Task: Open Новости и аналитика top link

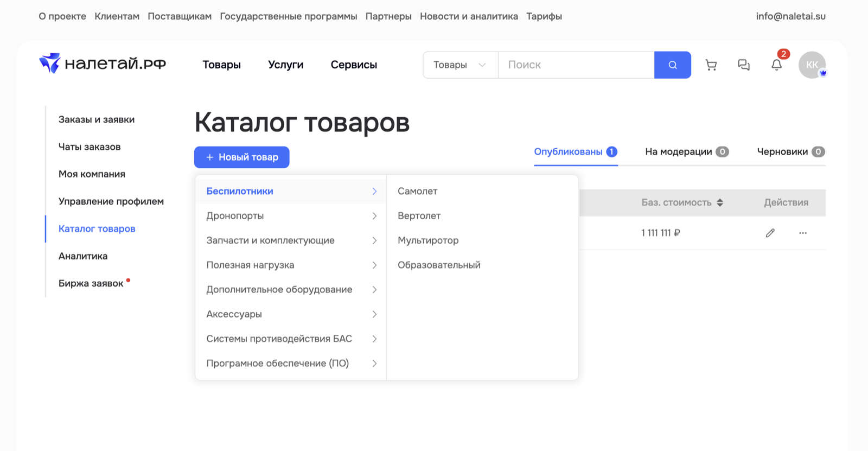Action: (x=469, y=16)
